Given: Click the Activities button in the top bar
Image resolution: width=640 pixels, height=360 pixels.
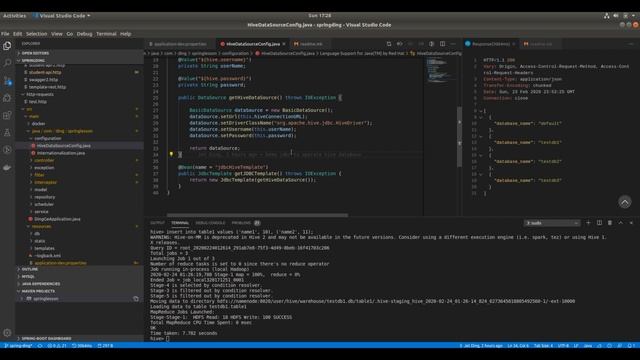Looking at the screenshot, I should 14,16.
